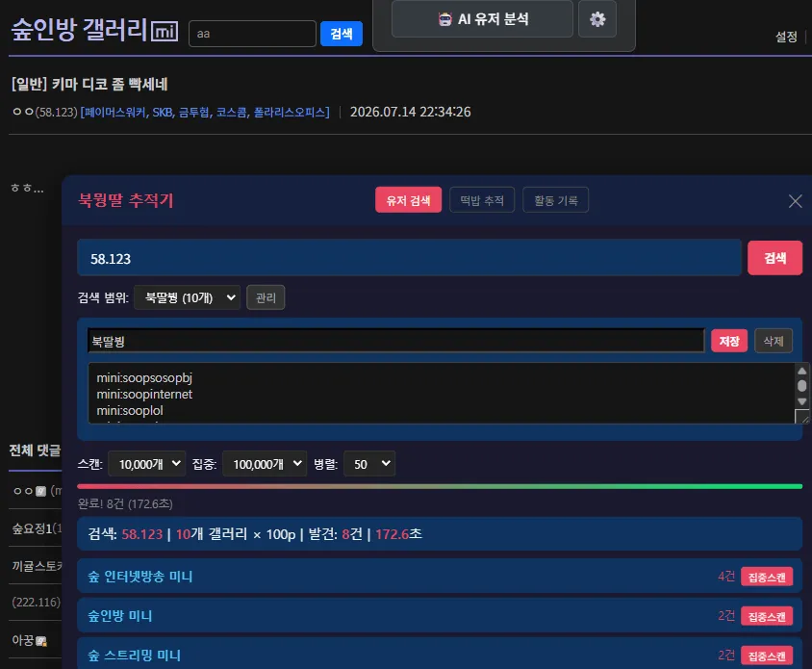Image resolution: width=812 pixels, height=669 pixels.
Task: Focus the gallery search field with 'aa'
Action: click(252, 34)
